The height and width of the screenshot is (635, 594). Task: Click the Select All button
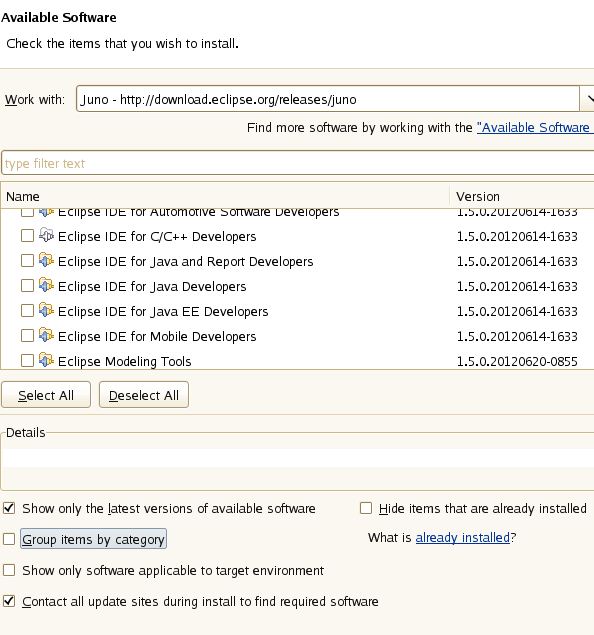46,395
